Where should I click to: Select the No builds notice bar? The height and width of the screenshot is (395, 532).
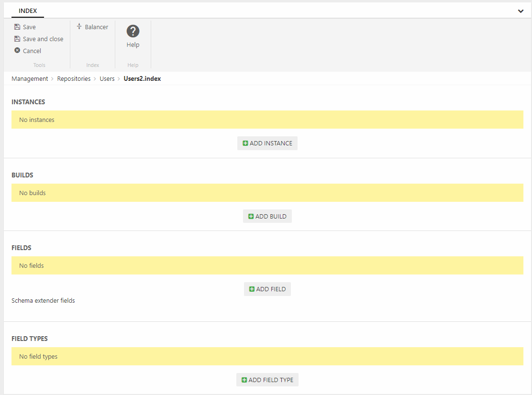pyautogui.click(x=267, y=193)
